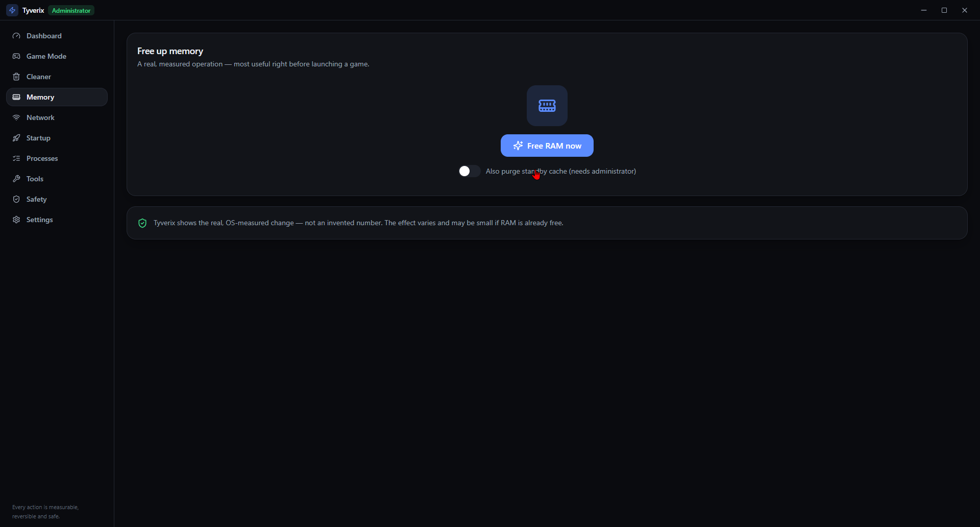Image resolution: width=980 pixels, height=527 pixels.
Task: Click the Safety shield icon in sidebar
Action: (x=16, y=199)
